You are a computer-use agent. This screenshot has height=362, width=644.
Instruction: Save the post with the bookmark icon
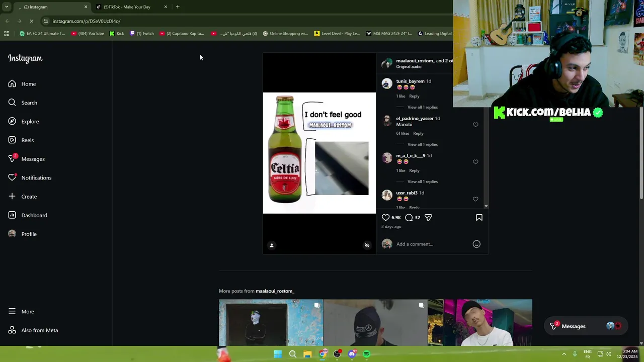pos(479,218)
